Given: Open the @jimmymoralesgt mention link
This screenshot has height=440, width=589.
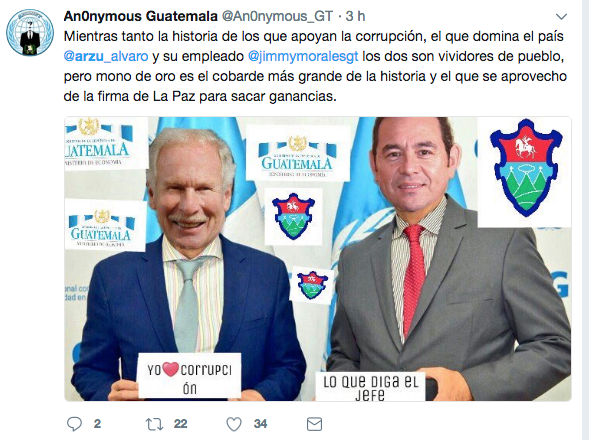Looking at the screenshot, I should coord(303,56).
